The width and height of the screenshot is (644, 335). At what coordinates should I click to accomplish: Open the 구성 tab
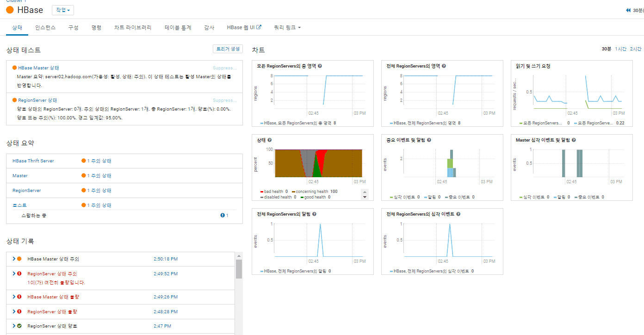73,28
